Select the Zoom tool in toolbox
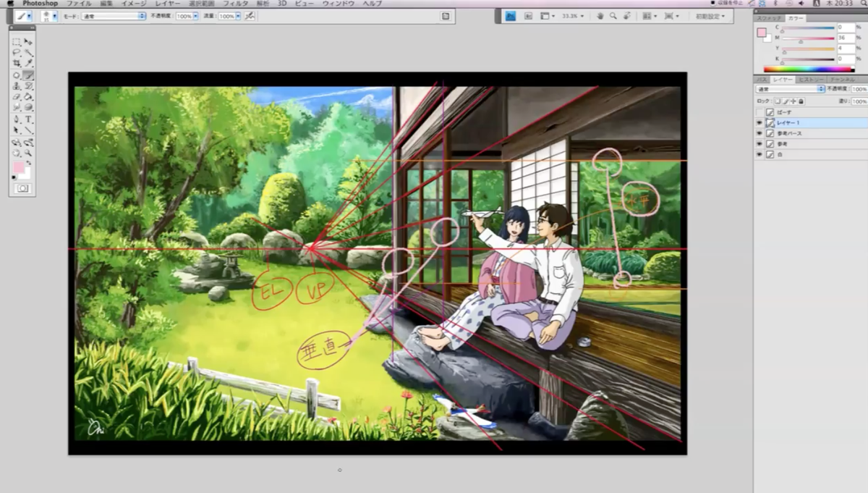 [x=28, y=153]
